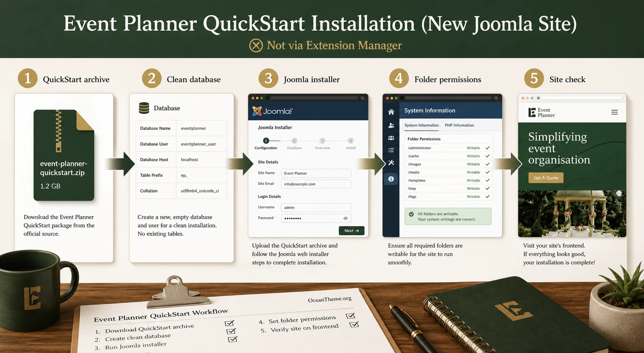Click the event-planner-quickstart.zip file icon
The height and width of the screenshot is (353, 644).
(64, 155)
